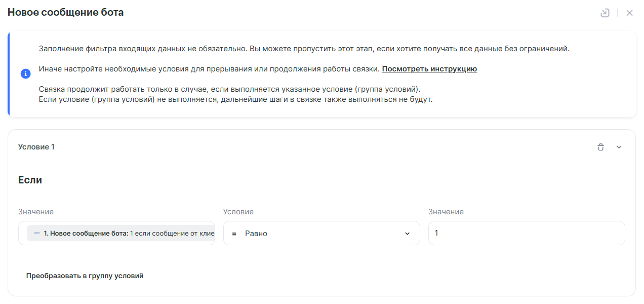This screenshot has height=304, width=644.
Task: Click the equals sign icon in dropdown
Action: [x=234, y=234]
